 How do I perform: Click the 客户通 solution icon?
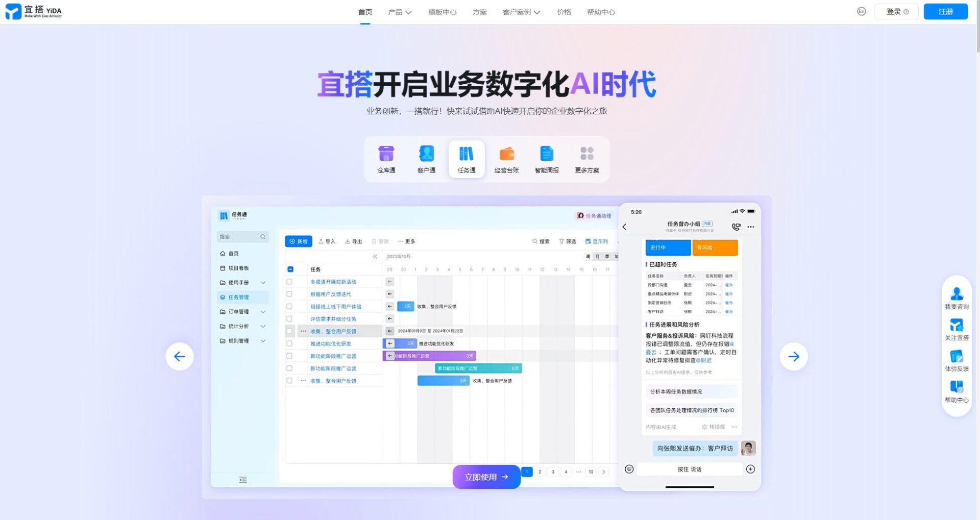pyautogui.click(x=426, y=158)
